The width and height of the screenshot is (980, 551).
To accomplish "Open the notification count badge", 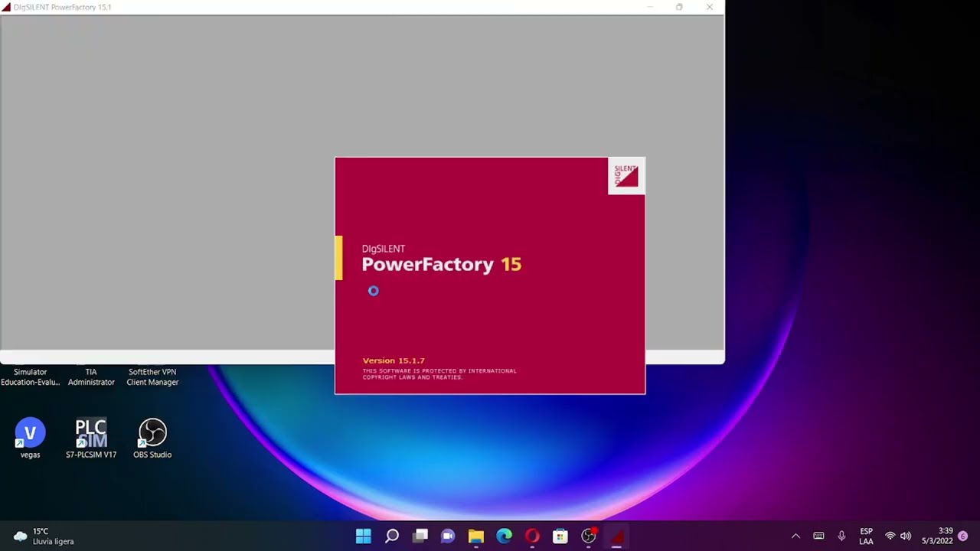I will [963, 536].
